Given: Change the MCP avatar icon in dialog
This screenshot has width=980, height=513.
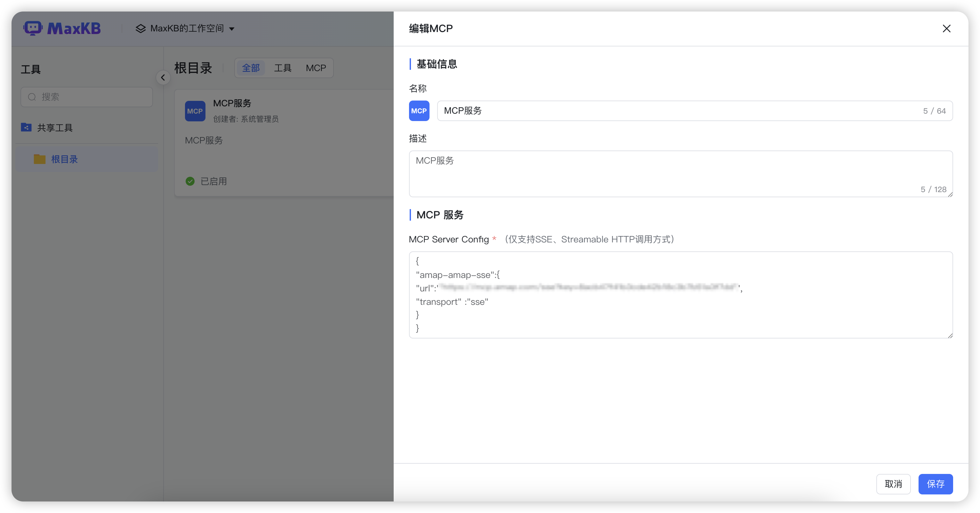Looking at the screenshot, I should (419, 111).
